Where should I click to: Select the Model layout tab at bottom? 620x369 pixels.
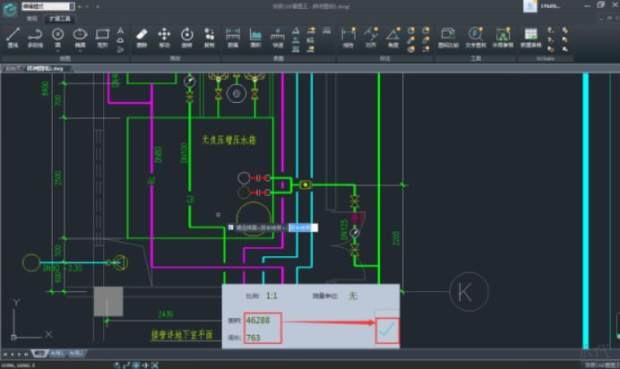40,353
